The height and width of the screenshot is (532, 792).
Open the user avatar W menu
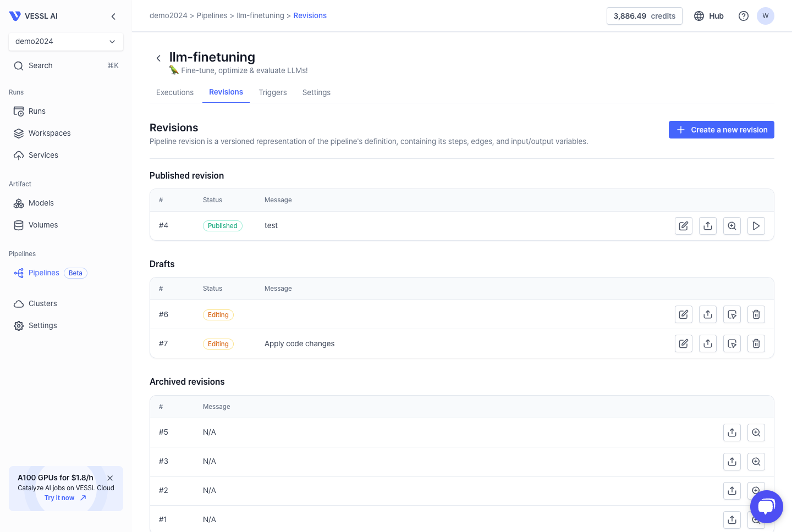click(x=766, y=16)
